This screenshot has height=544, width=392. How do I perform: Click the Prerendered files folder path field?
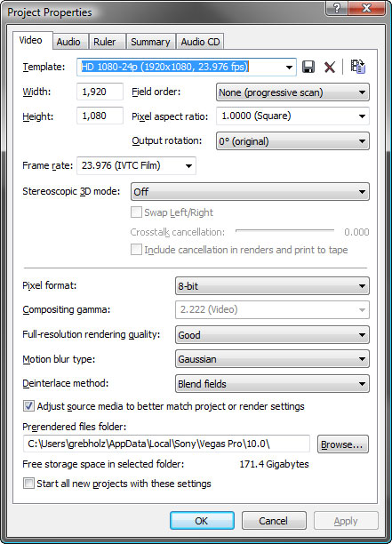166,444
